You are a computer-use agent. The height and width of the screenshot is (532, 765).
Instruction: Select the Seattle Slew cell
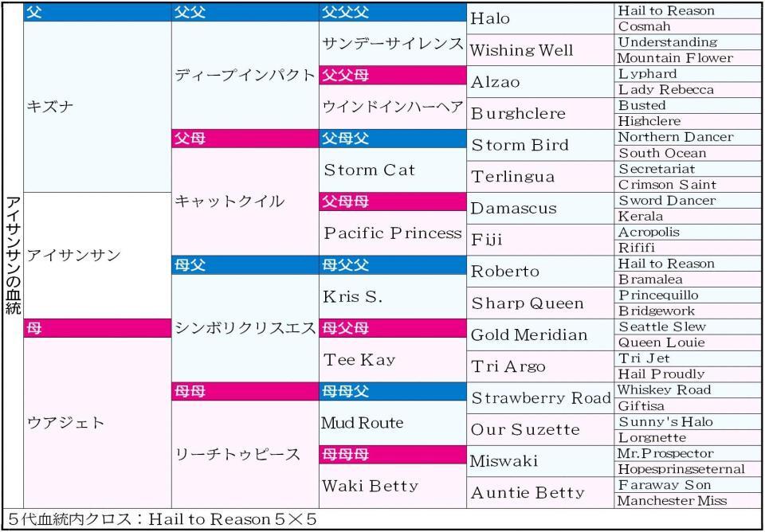pos(688,327)
